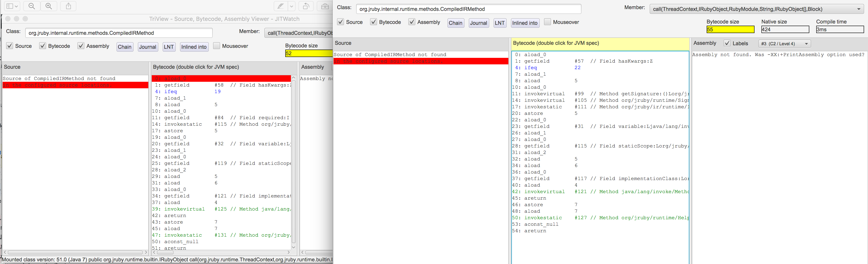Click the left bytecode panel vertical scrollbar
This screenshot has width=868, height=264.
click(294, 162)
